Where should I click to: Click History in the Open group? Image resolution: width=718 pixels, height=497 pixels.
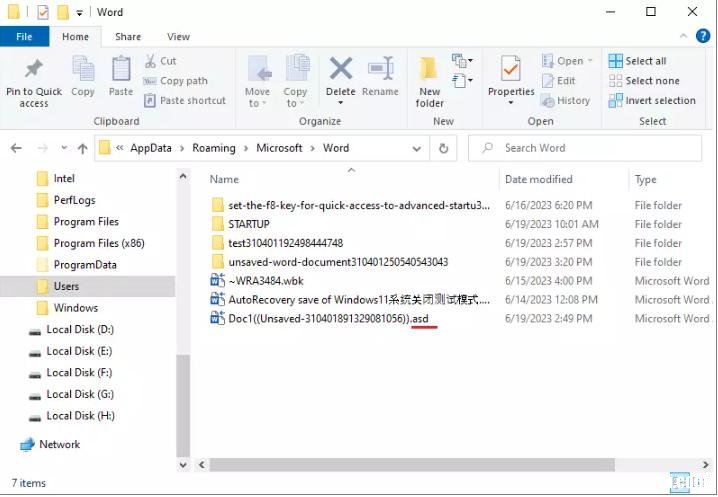(565, 101)
